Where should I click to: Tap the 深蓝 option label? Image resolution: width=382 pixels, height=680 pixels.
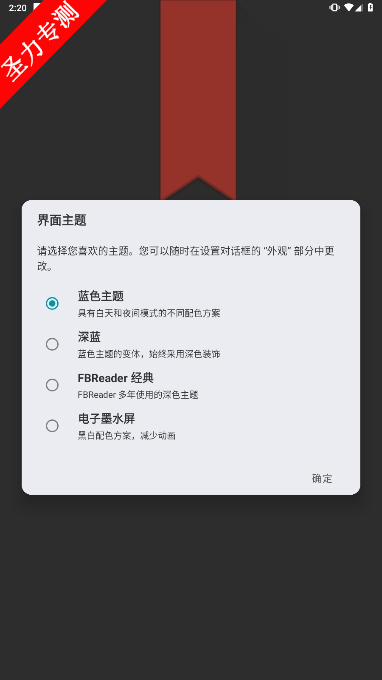pyautogui.click(x=89, y=337)
